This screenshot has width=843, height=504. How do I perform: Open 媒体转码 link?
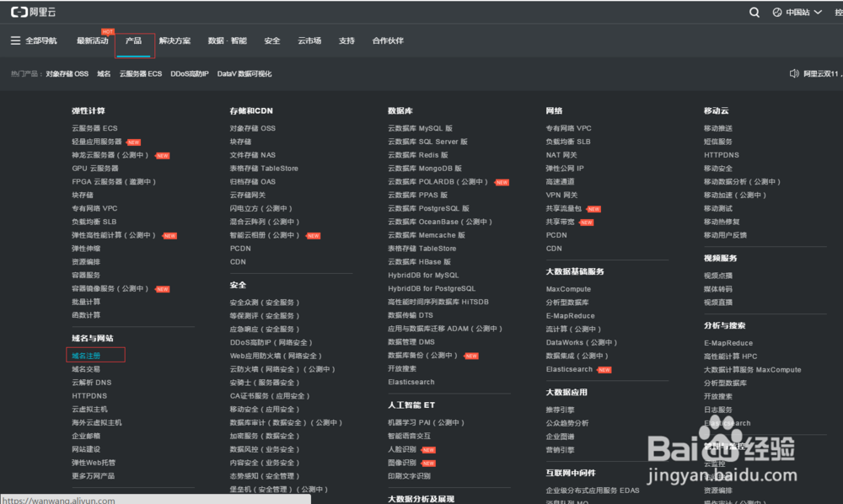coord(718,289)
